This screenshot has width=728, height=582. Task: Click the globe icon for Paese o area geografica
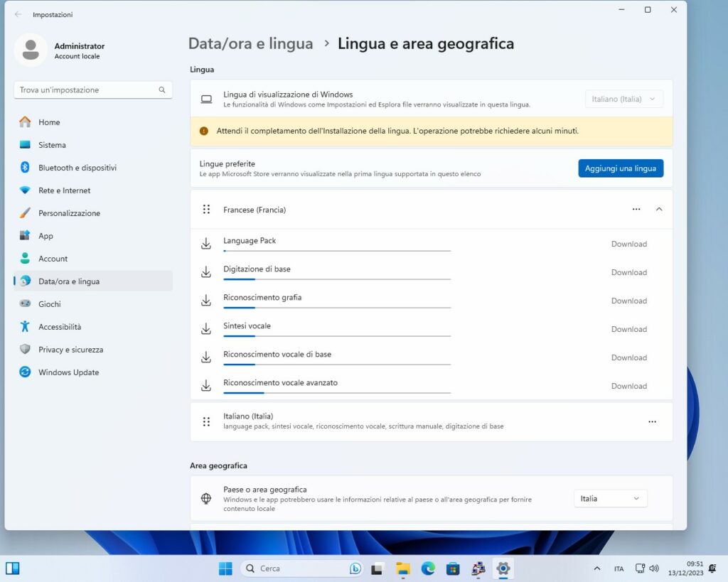pos(206,499)
